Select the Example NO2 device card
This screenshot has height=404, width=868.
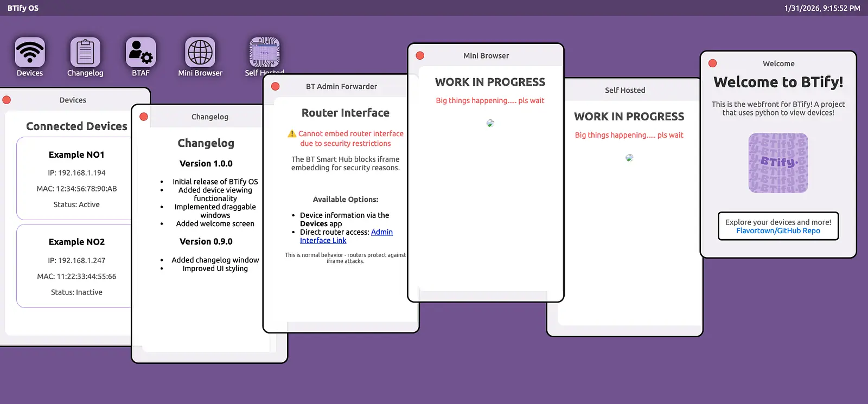76,266
